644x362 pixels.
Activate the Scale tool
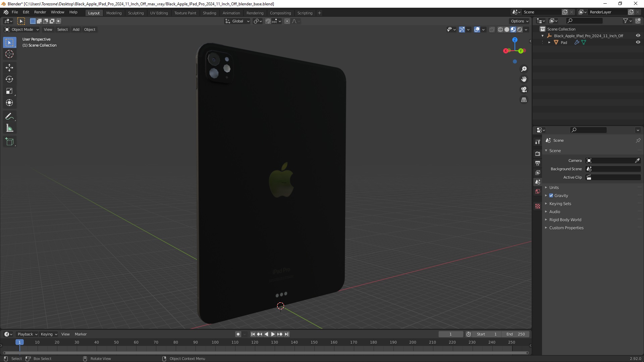tap(9, 91)
